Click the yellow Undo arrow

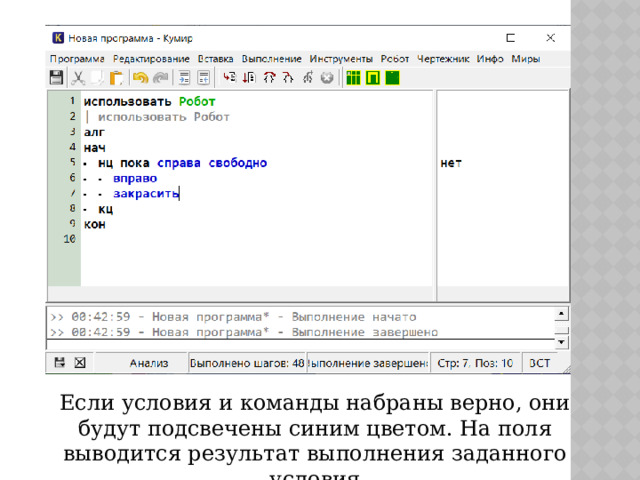(x=140, y=78)
